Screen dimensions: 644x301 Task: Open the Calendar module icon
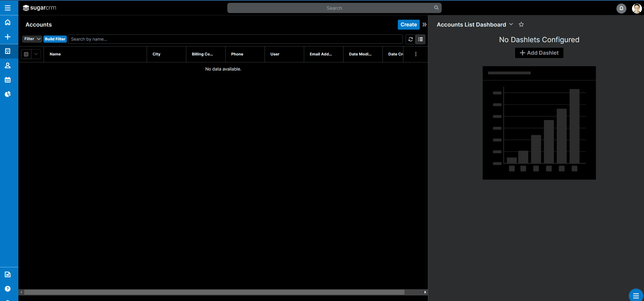8,80
